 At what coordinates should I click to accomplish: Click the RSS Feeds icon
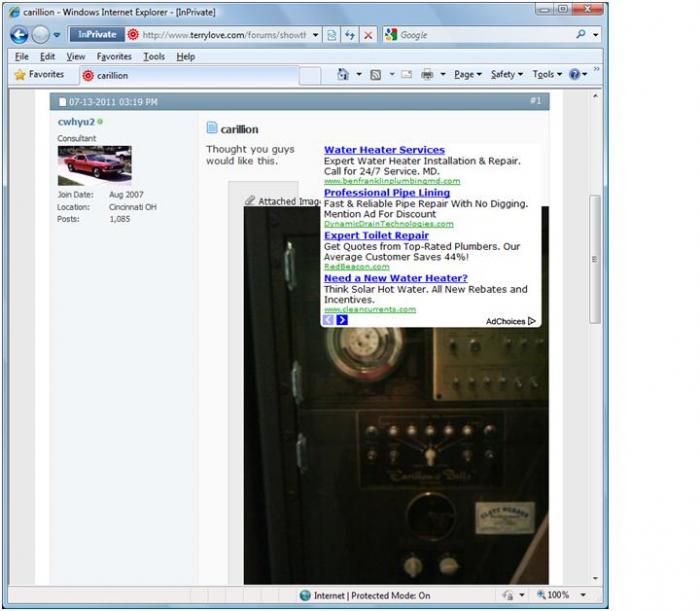pyautogui.click(x=376, y=75)
